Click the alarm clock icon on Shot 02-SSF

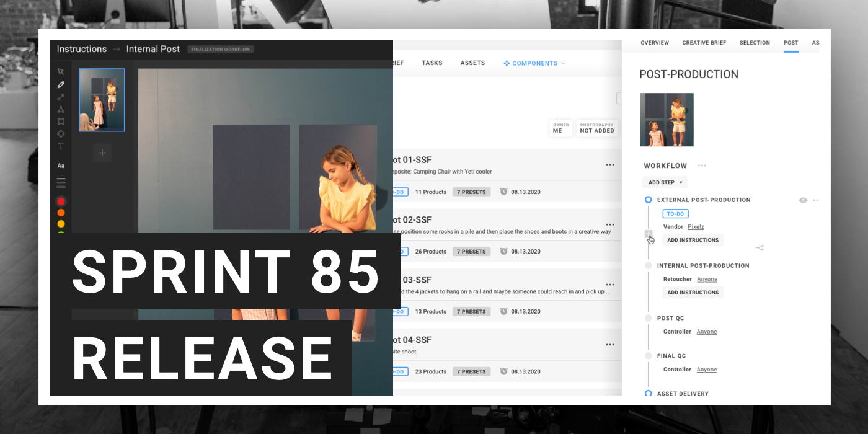pos(503,251)
